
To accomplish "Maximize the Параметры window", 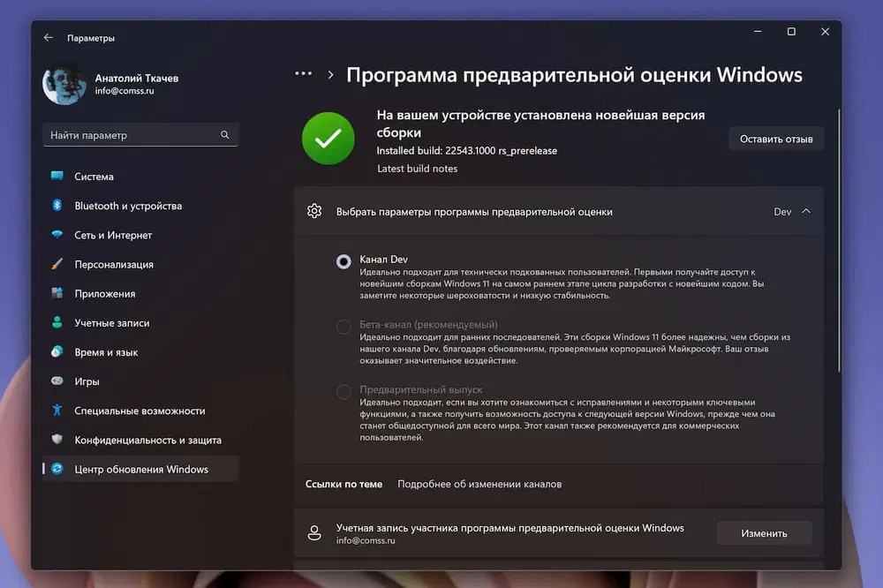I will [791, 32].
